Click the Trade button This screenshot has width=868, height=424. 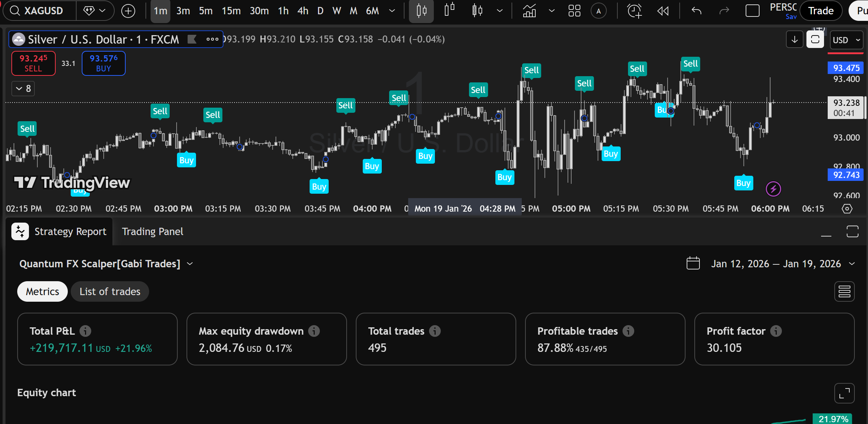821,11
